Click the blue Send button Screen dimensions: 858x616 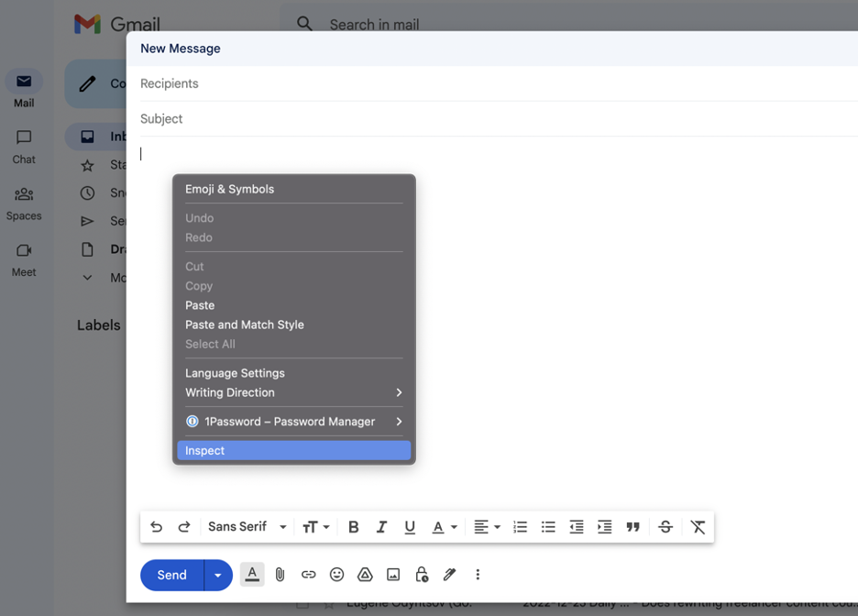171,575
